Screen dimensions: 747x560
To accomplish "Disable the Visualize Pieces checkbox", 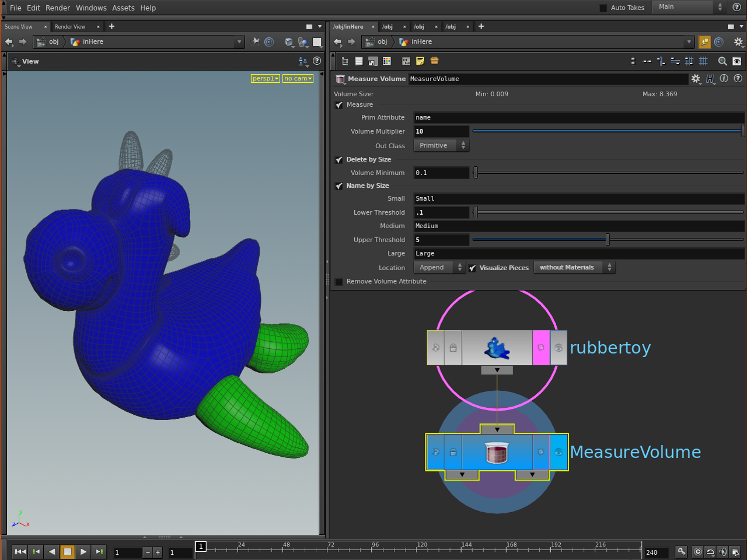I will [473, 268].
